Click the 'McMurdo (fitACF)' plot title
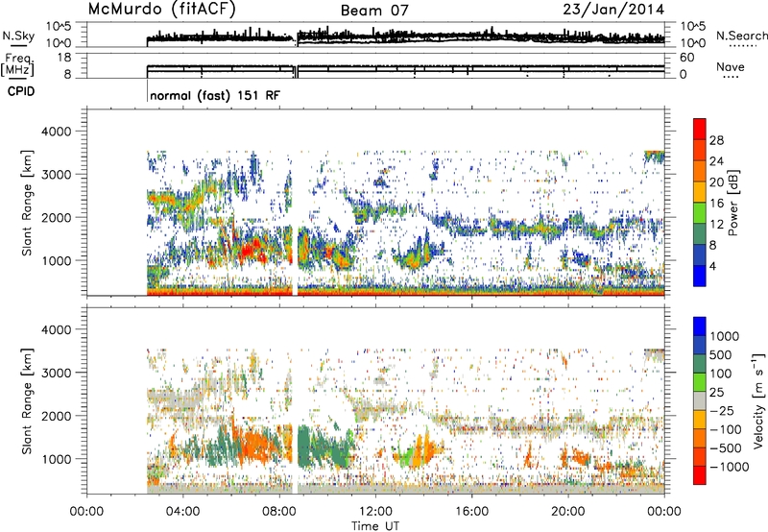The height and width of the screenshot is (532, 768). click(161, 10)
